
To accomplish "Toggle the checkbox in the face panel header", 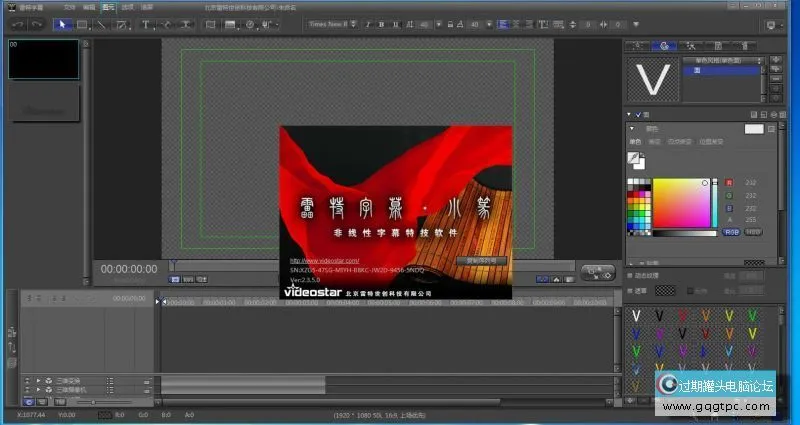I will 638,116.
